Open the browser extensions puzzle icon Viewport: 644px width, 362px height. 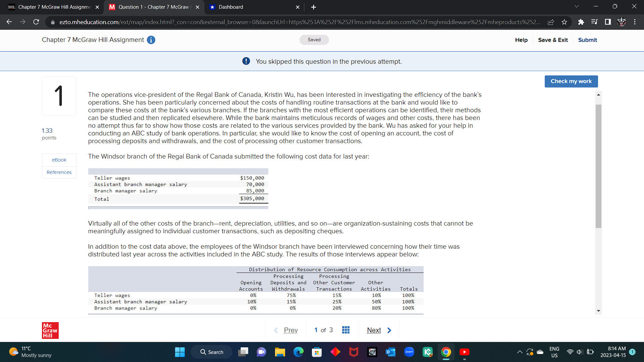pyautogui.click(x=581, y=22)
